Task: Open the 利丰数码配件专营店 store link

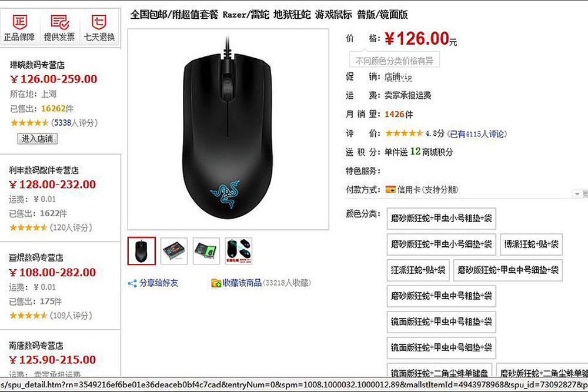Action: click(44, 170)
